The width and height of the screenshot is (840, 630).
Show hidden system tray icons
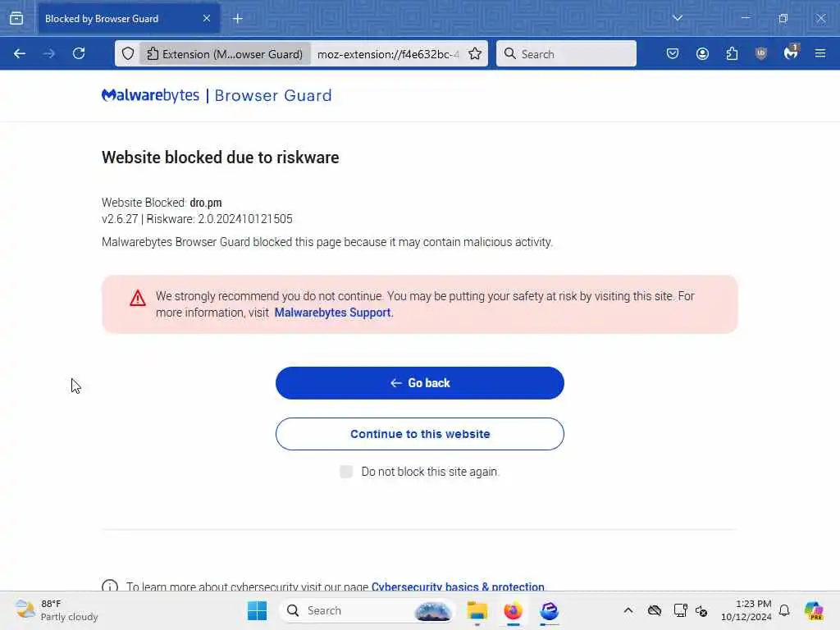628,610
